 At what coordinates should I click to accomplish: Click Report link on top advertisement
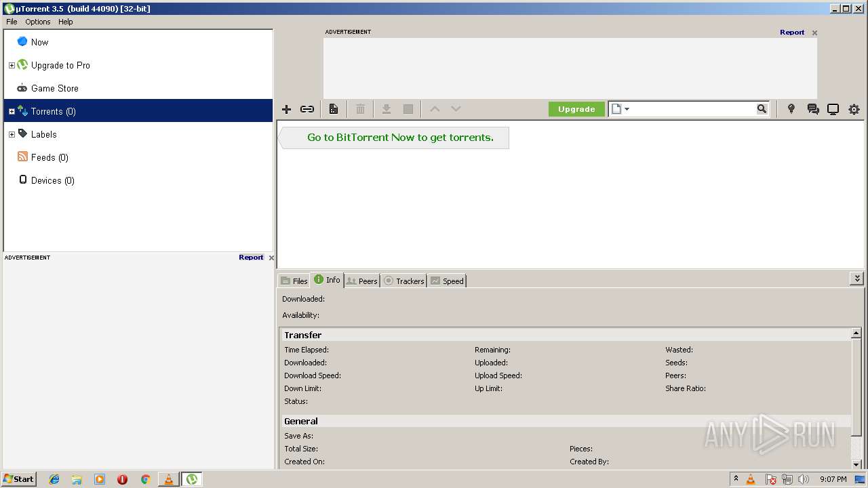tap(792, 32)
